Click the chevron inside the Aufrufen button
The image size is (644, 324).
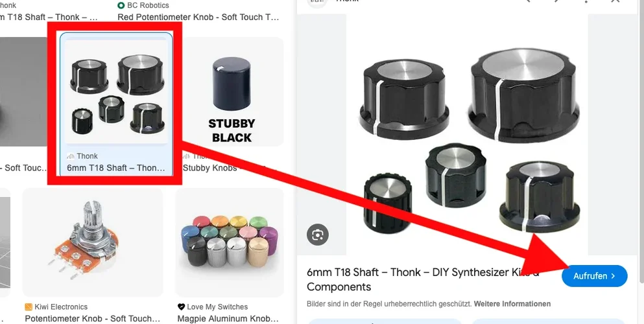click(x=614, y=276)
